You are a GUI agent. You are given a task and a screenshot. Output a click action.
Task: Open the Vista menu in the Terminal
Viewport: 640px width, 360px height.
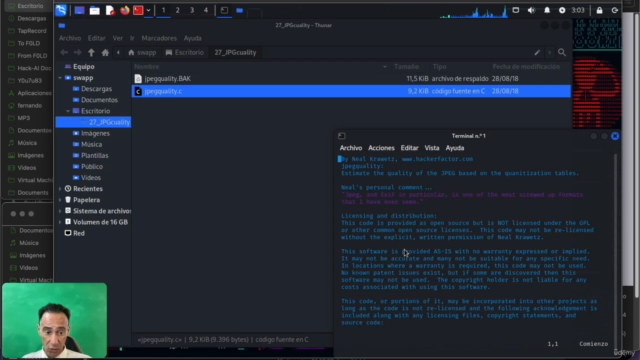pos(432,148)
